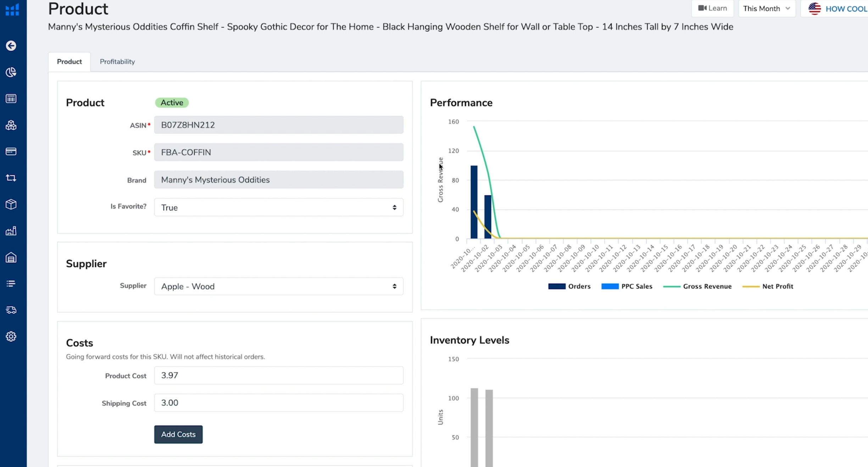Open the Is Favorite dropdown
868x467 pixels.
tap(278, 207)
